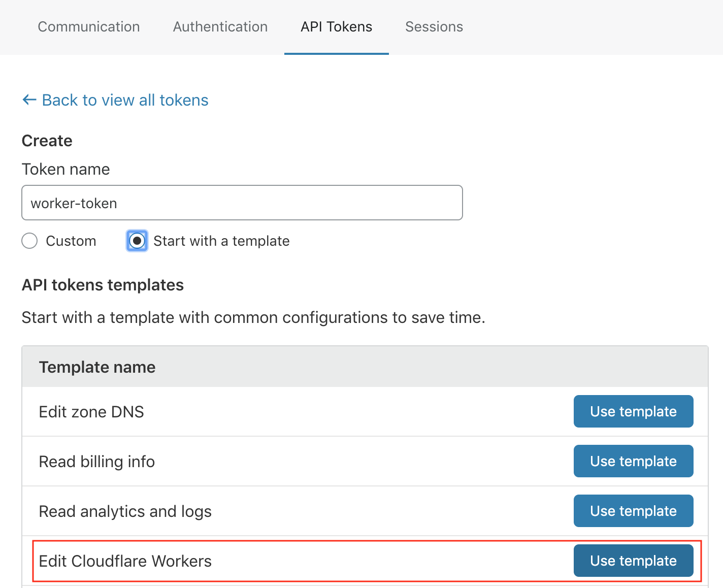The height and width of the screenshot is (588, 723).
Task: Click the Token name input field
Action: [242, 203]
